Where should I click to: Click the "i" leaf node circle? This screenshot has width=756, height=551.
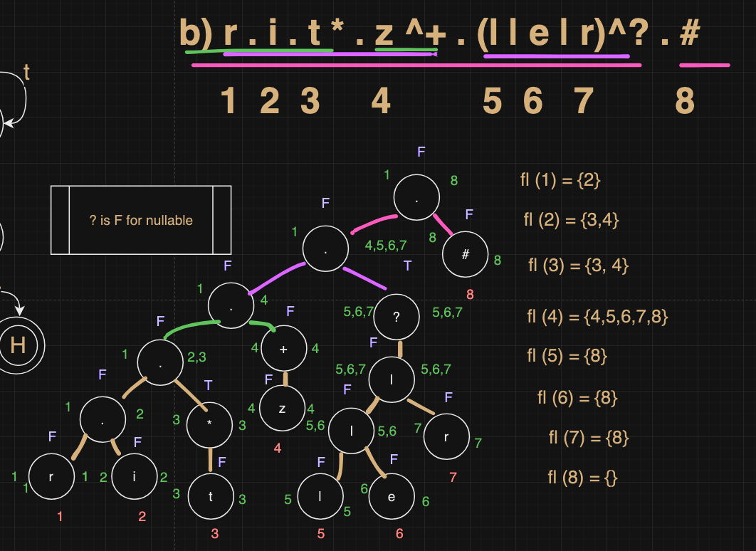pos(135,476)
